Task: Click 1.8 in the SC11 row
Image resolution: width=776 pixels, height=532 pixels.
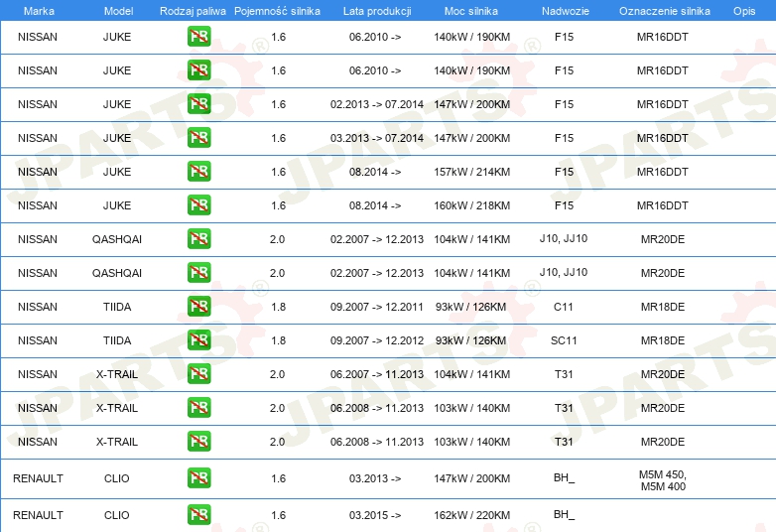Action: [x=278, y=340]
